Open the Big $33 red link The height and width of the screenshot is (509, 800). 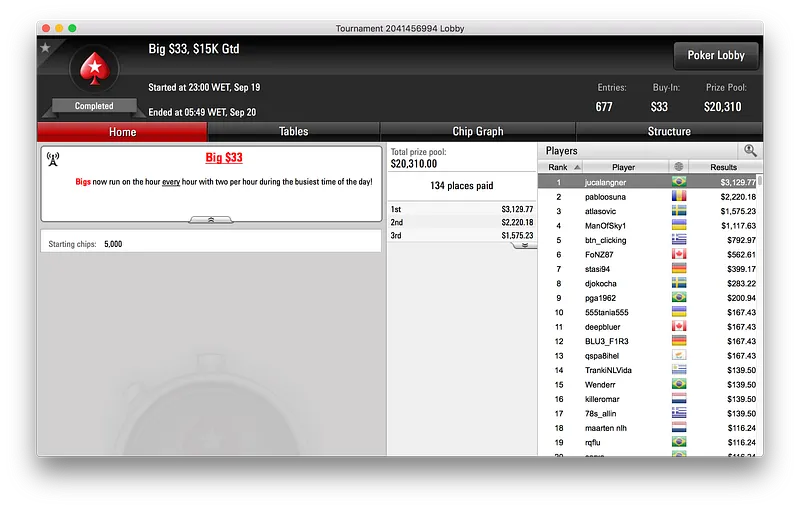pos(224,158)
